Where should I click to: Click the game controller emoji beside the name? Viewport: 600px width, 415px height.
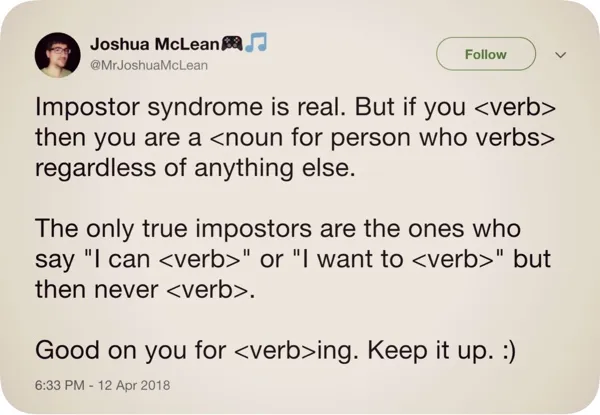(x=231, y=44)
